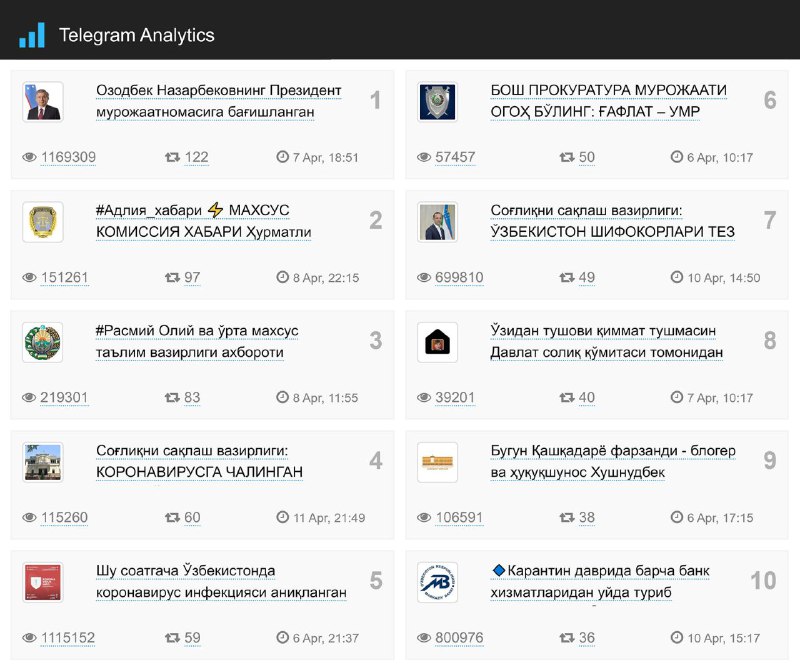This screenshot has height=670, width=800.
Task: Click the repost icon beside 97
Action: point(172,278)
